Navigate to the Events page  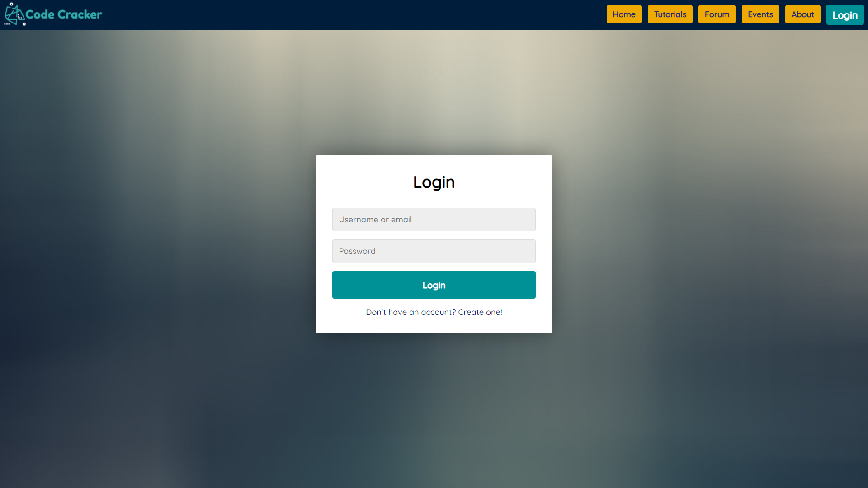[760, 14]
